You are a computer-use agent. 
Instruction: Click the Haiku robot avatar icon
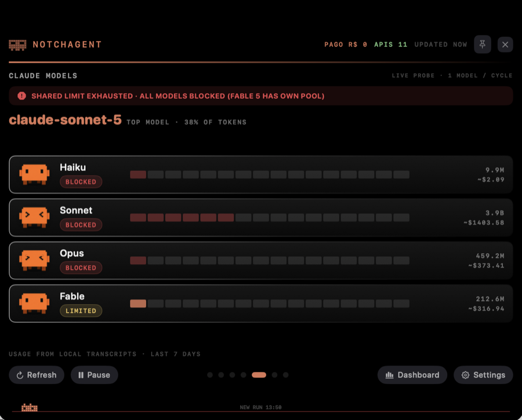(34, 174)
